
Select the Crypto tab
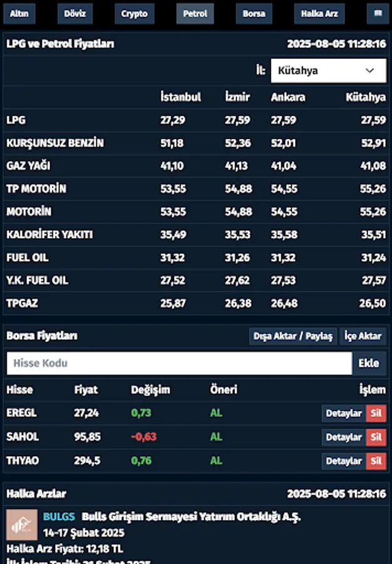(x=133, y=13)
